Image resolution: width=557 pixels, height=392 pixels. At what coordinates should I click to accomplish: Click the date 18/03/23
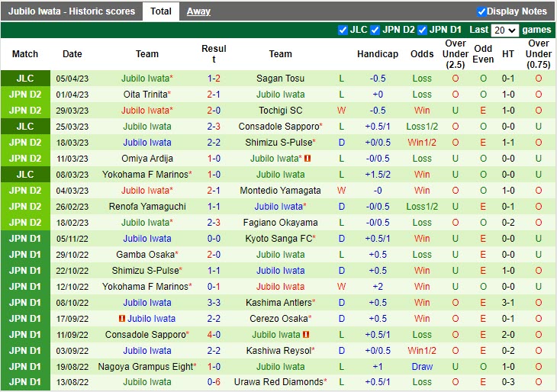(x=72, y=143)
